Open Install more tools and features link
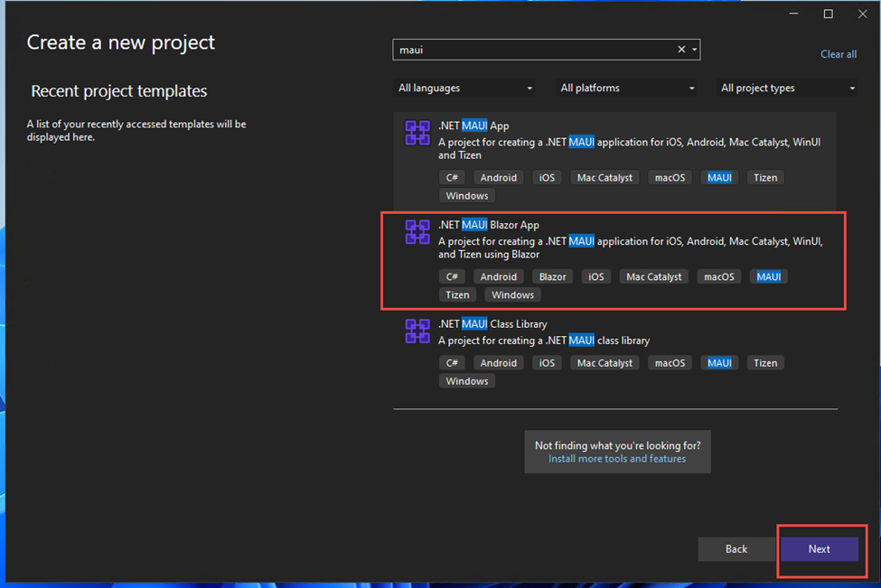The height and width of the screenshot is (588, 881). click(x=617, y=459)
